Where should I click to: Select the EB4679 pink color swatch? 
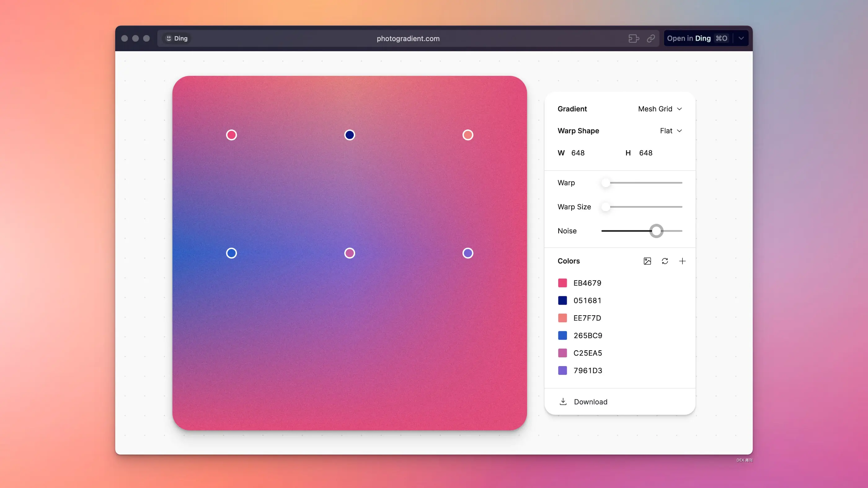coord(562,283)
